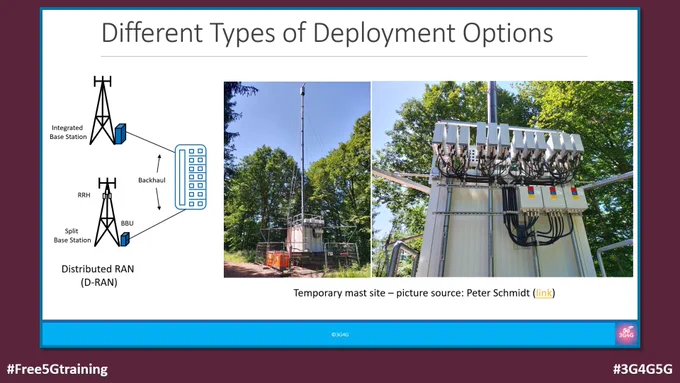Click the 'Split Base Station' label
Screen dimensions: 680x383
tap(72, 236)
